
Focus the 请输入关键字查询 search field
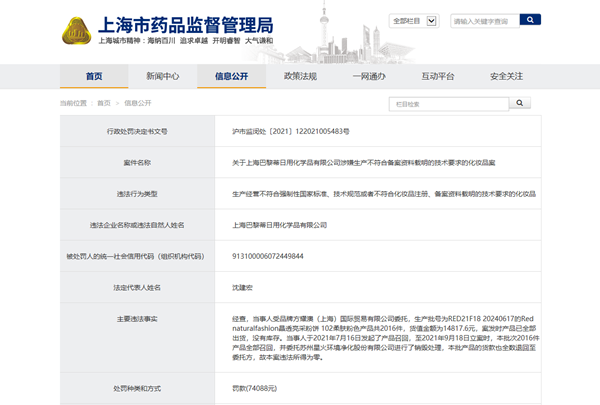tap(485, 21)
